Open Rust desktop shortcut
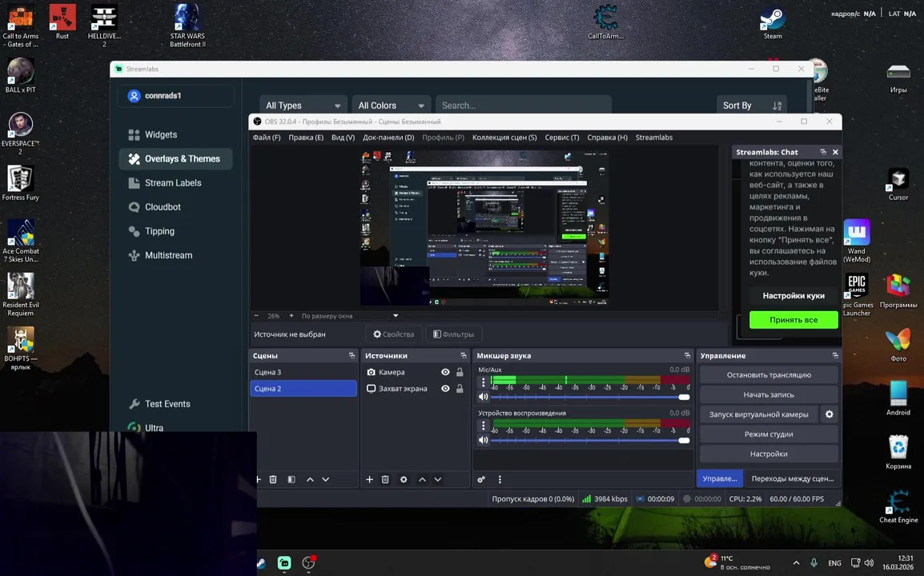This screenshot has height=576, width=924. 62,22
